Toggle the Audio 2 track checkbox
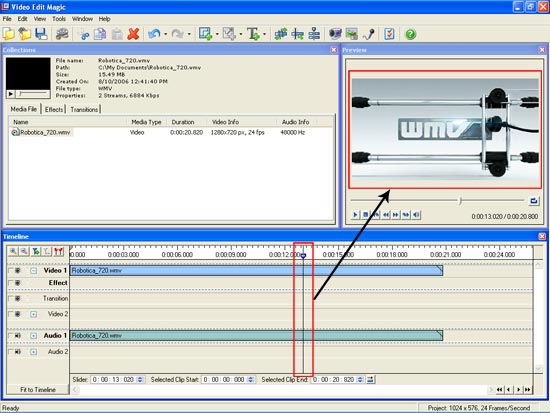Viewport: 550px width, 413px height. 11,352
